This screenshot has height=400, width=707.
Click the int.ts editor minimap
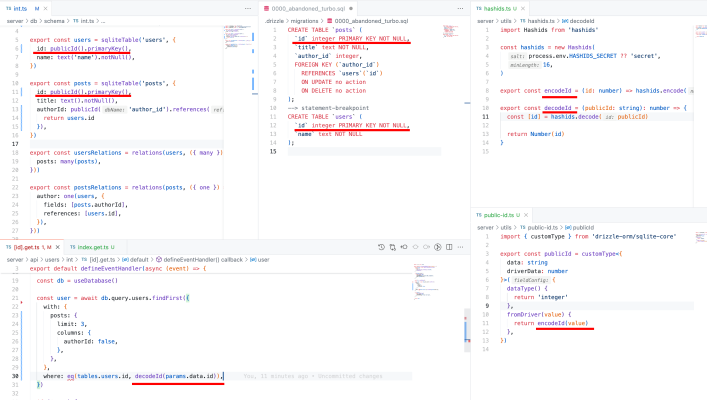tap(238, 36)
